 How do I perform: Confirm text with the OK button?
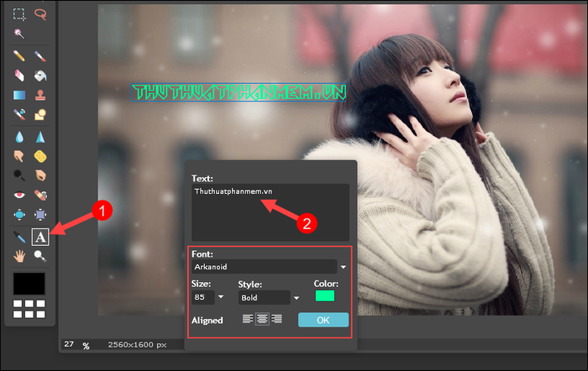323,320
